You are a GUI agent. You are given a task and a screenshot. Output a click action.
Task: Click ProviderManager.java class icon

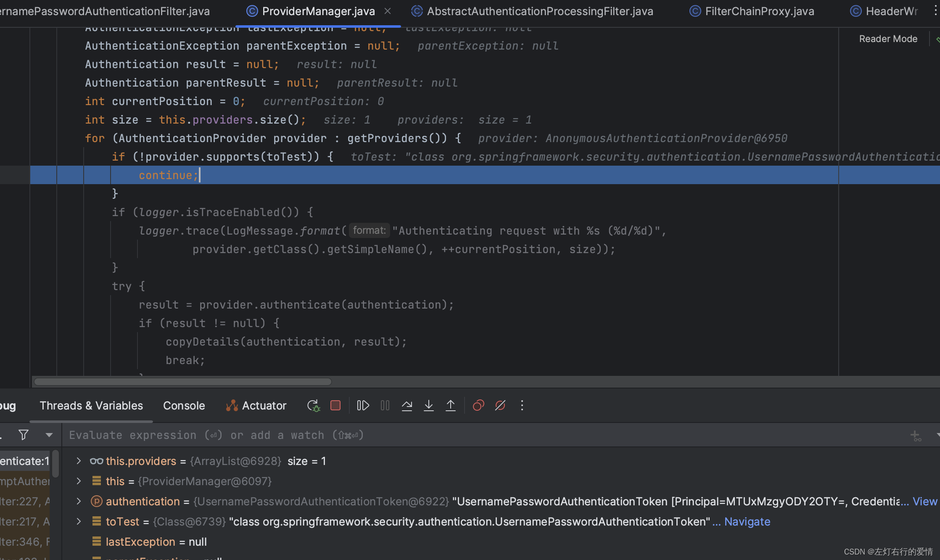click(x=252, y=11)
